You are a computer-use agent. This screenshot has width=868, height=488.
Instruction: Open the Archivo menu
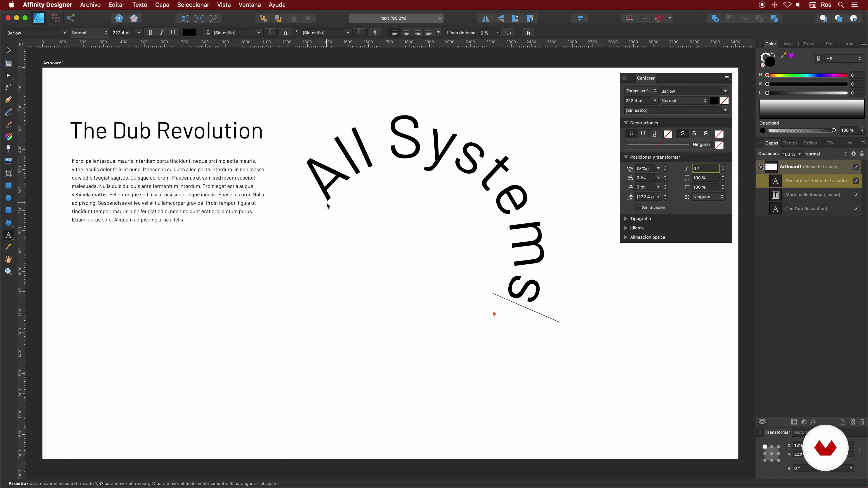click(x=90, y=5)
